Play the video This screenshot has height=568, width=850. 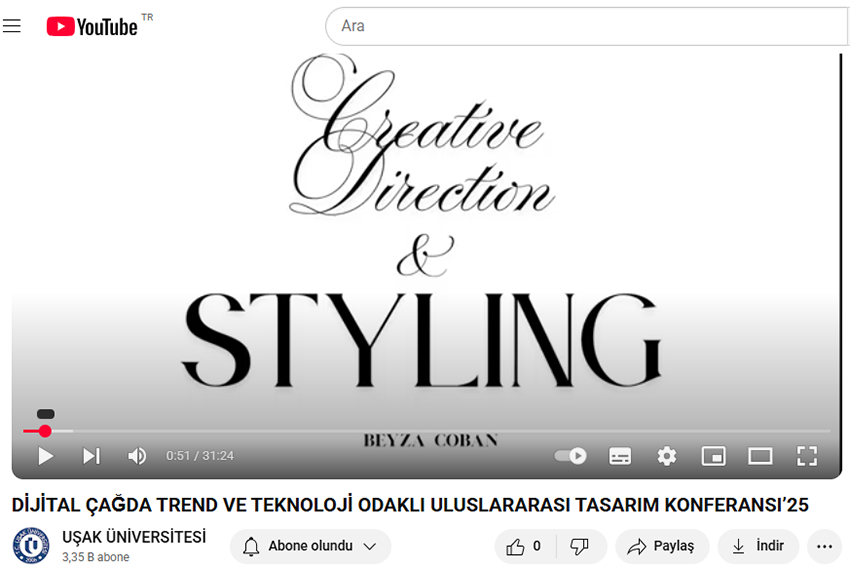tap(45, 456)
